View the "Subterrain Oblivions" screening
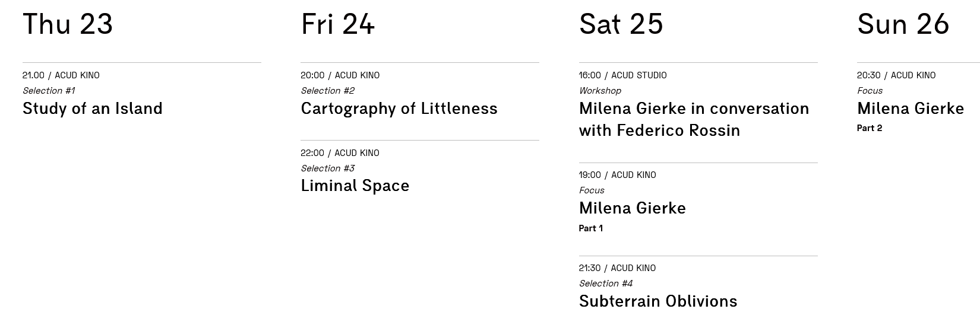This screenshot has width=980, height=328. (x=657, y=301)
